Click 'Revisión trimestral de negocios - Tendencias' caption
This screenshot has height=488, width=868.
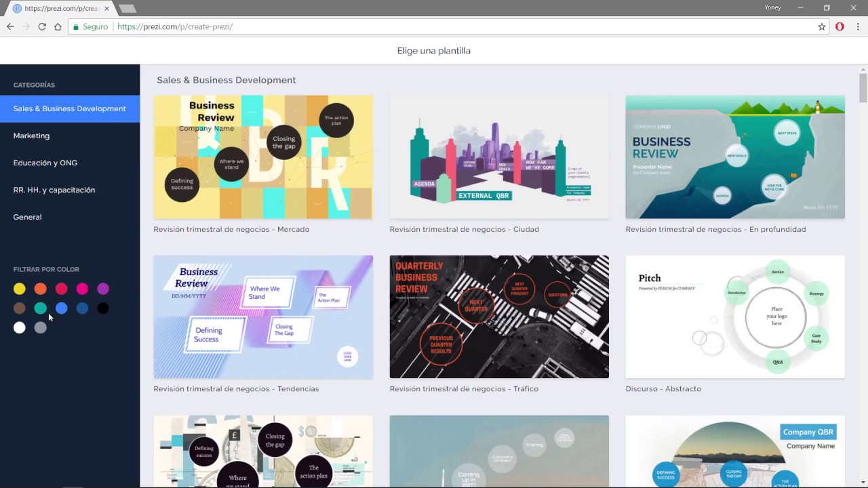236,389
